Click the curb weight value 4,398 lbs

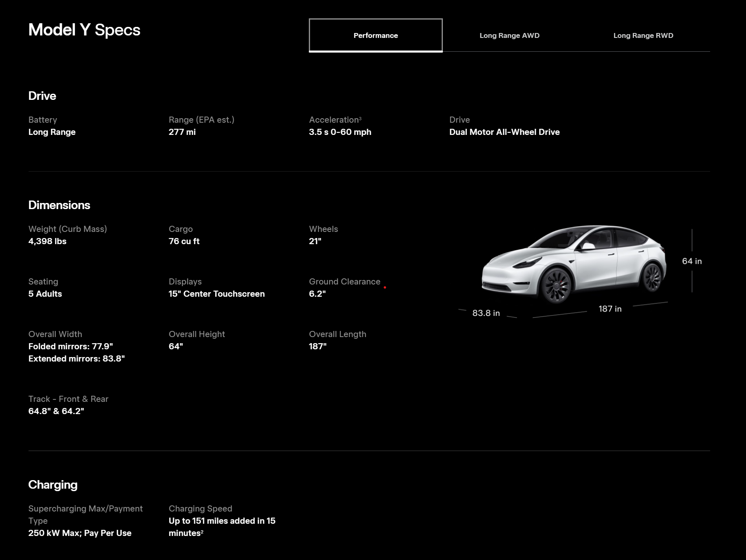(x=47, y=241)
